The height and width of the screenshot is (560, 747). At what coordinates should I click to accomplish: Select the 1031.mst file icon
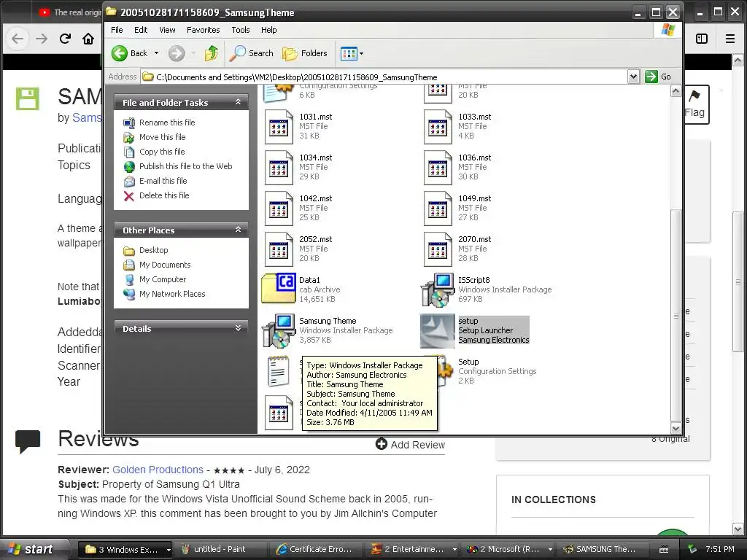(x=279, y=127)
